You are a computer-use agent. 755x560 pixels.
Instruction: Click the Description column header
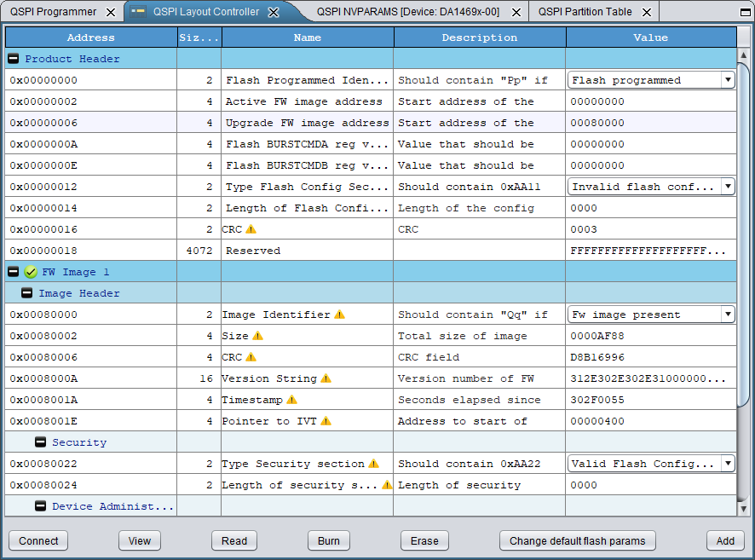point(480,38)
